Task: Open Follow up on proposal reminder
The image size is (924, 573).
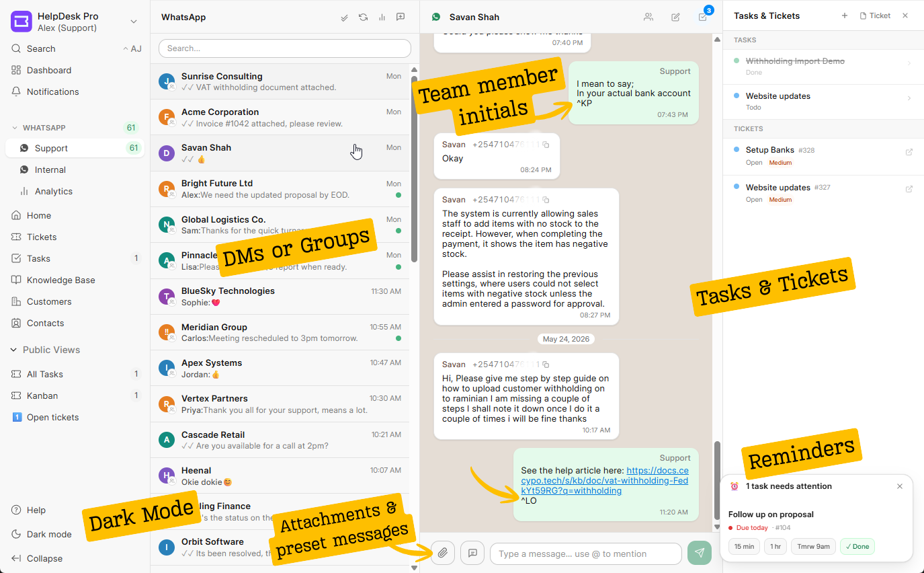Action: (771, 514)
